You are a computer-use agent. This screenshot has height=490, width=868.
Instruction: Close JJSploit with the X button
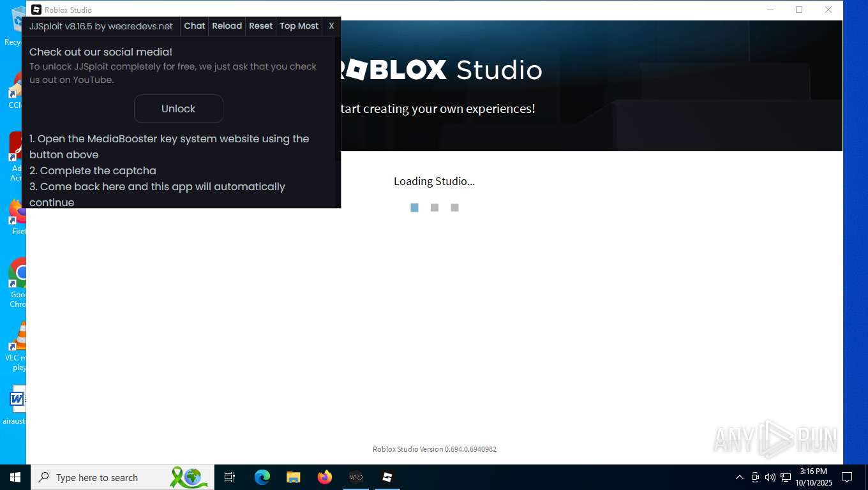331,26
